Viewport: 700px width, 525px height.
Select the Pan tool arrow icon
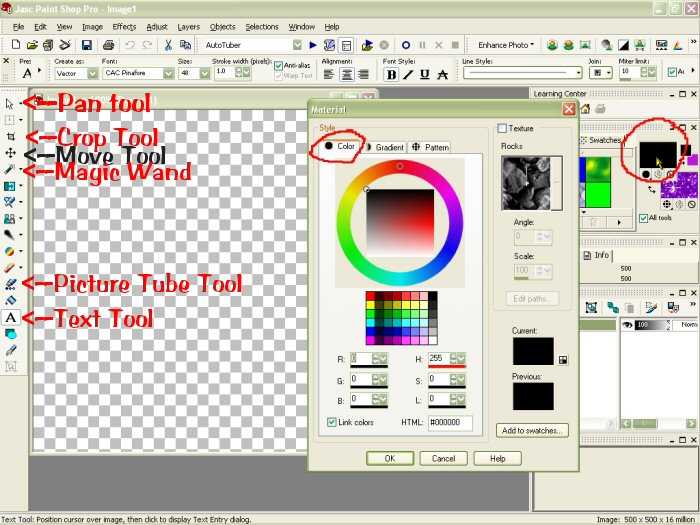tap(9, 104)
